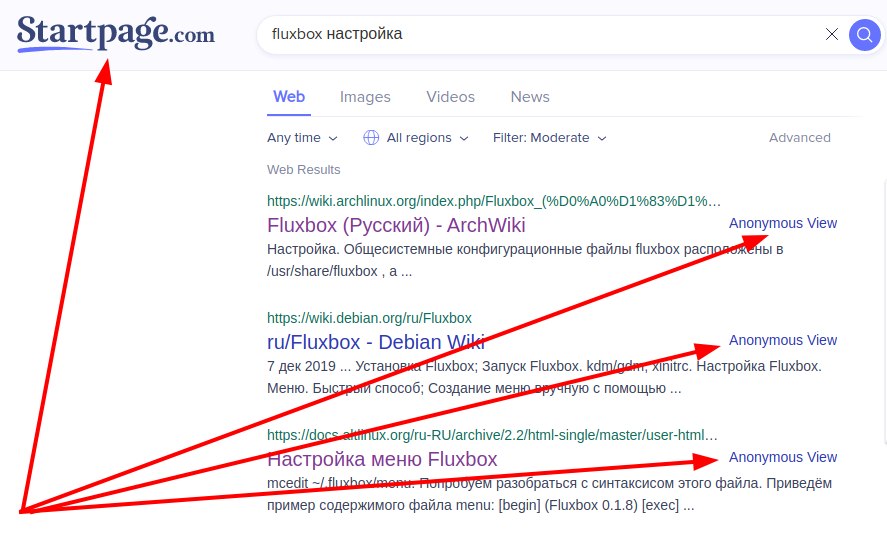Switch to the Web tab
This screenshot has width=887, height=533.
click(289, 97)
